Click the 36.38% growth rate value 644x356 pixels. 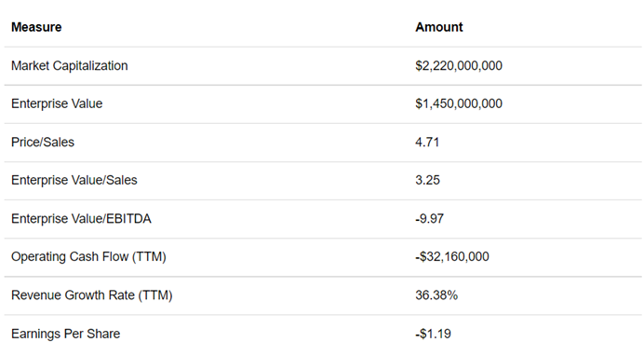436,295
